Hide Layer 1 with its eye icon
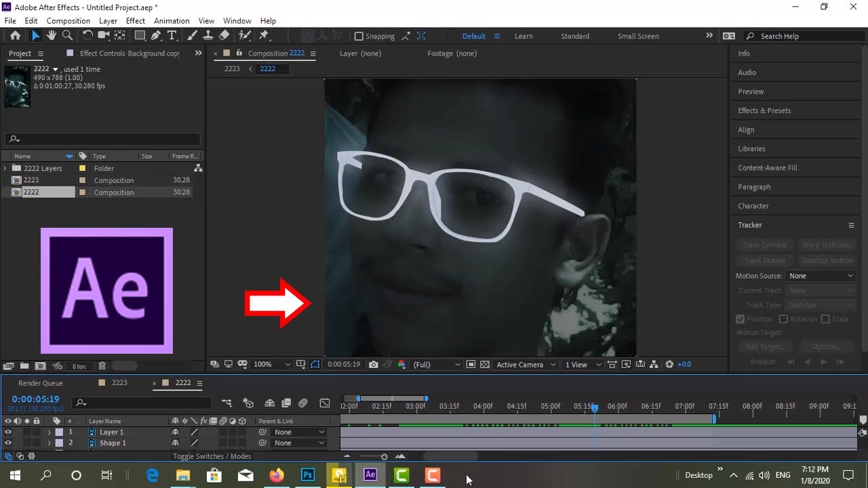The height and width of the screenshot is (488, 868). (8, 432)
